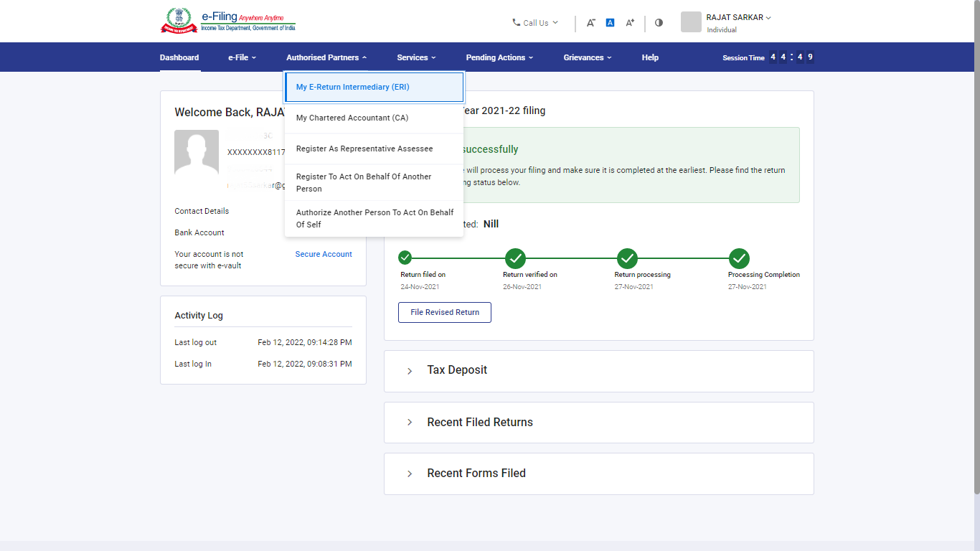The width and height of the screenshot is (980, 551).
Task: Click the default font size icon
Action: click(610, 22)
